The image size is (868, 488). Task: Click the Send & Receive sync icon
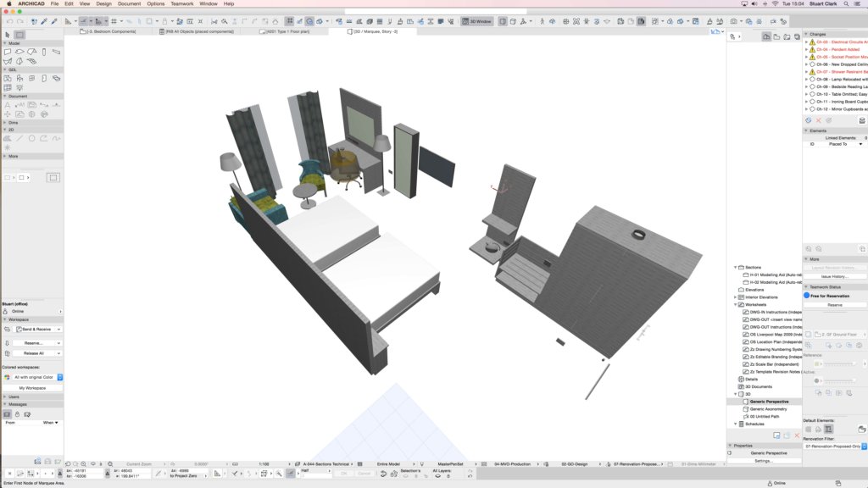tap(7, 329)
